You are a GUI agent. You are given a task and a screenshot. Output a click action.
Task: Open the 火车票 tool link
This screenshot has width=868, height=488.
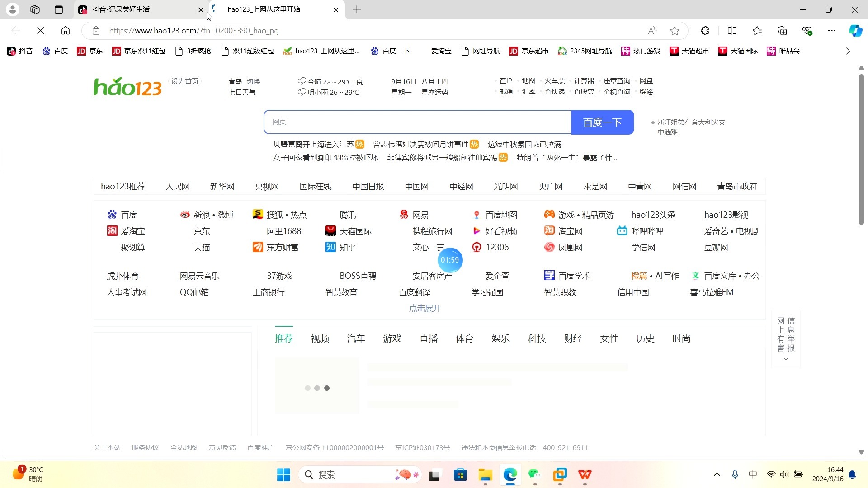[555, 81]
